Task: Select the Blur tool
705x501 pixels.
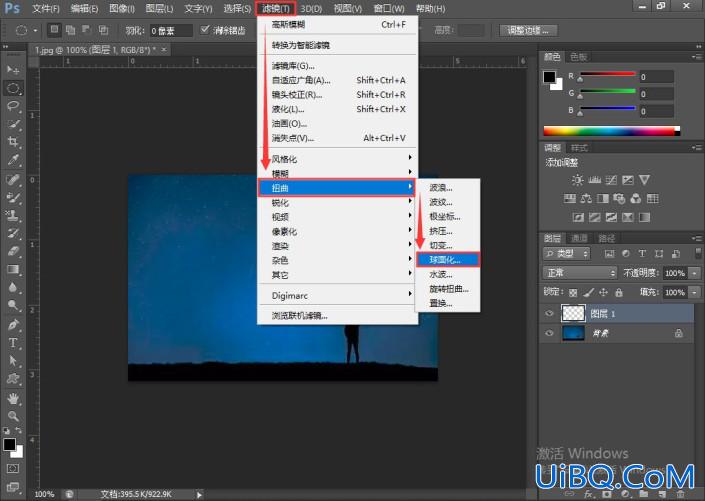Action: click(13, 287)
